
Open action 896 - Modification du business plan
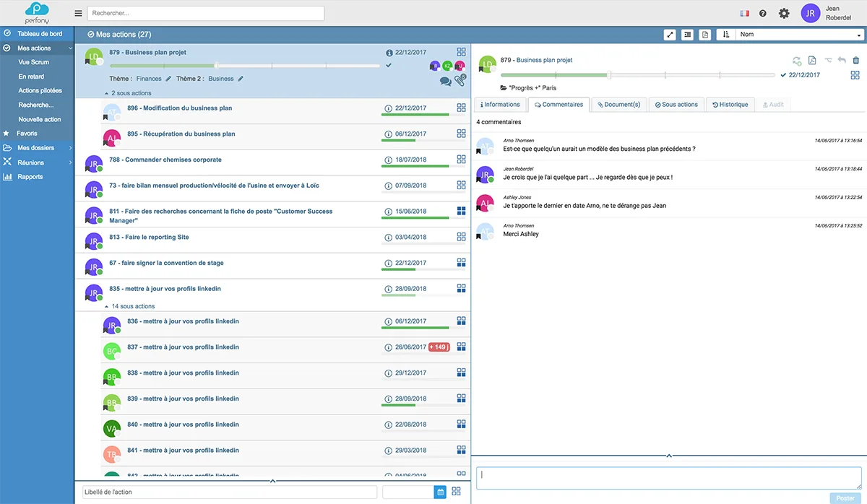[x=179, y=108]
